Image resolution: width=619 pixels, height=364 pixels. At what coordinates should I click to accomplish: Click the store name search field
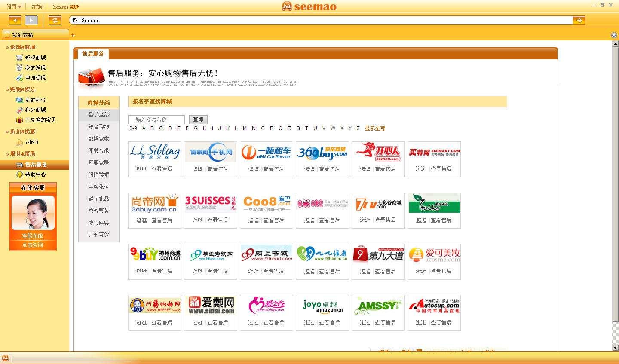[156, 119]
